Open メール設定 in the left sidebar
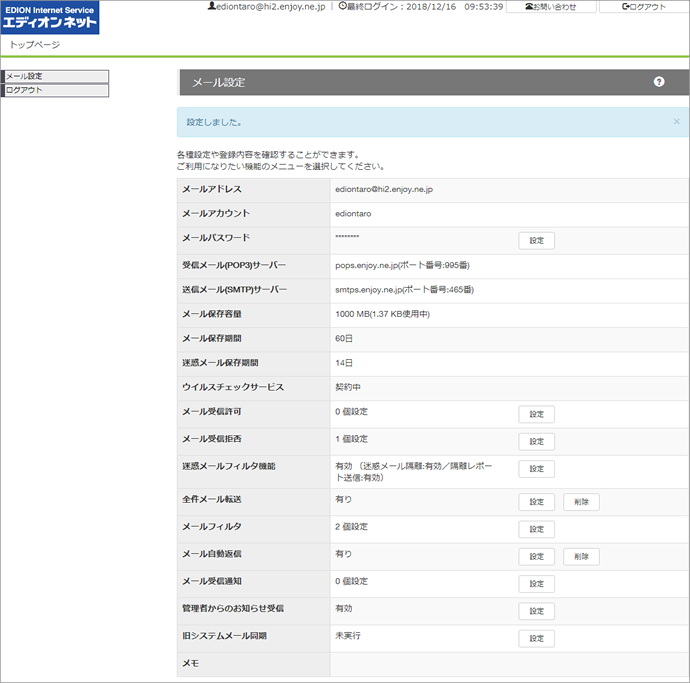The height and width of the screenshot is (683, 690). [55, 76]
